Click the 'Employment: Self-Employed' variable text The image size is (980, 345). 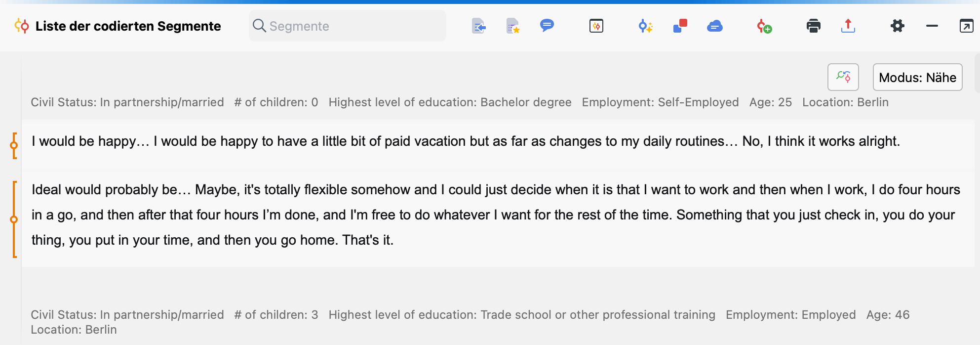660,102
